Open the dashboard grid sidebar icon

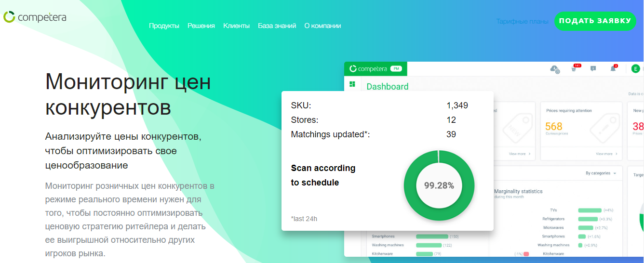pos(352,84)
